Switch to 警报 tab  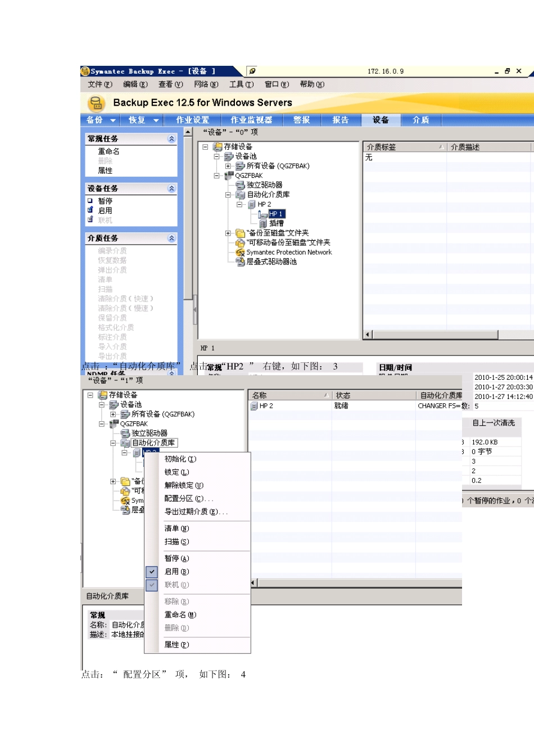pos(302,120)
